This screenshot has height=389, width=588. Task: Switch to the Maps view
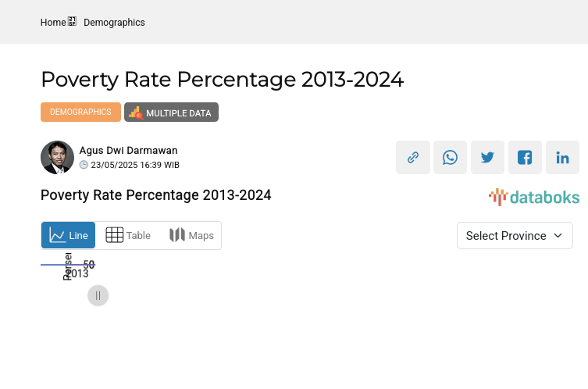point(191,235)
